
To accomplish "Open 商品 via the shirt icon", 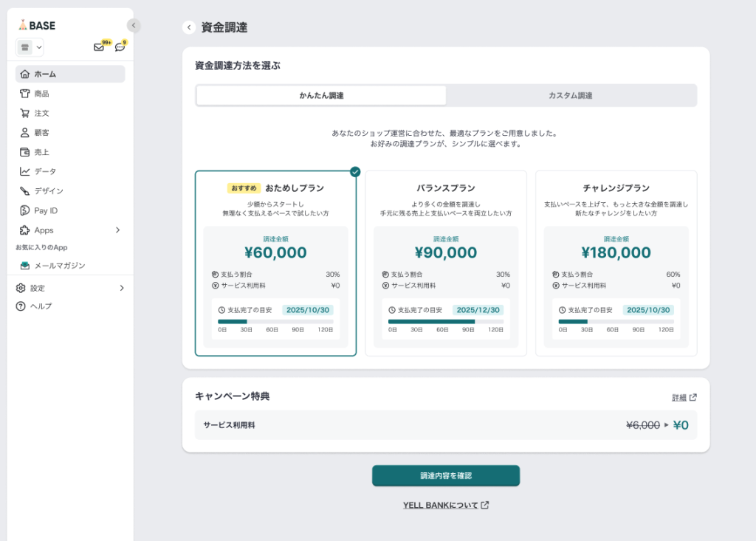I will pos(25,94).
